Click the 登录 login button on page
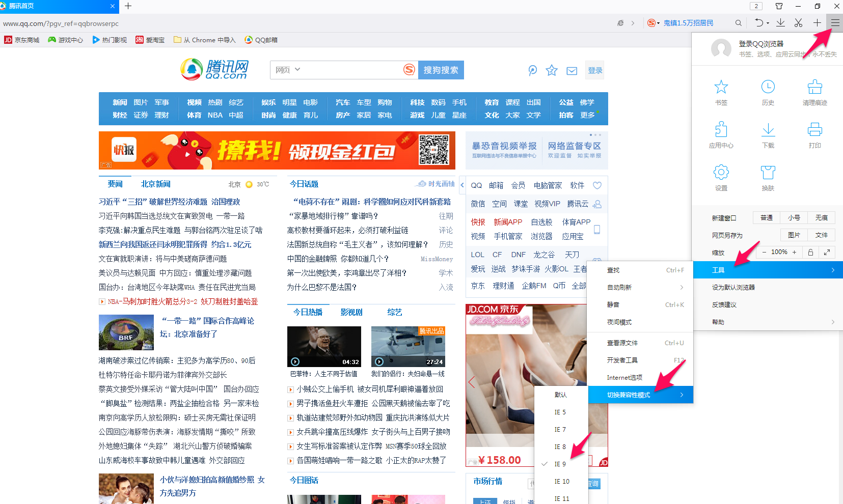This screenshot has width=843, height=504. click(595, 70)
